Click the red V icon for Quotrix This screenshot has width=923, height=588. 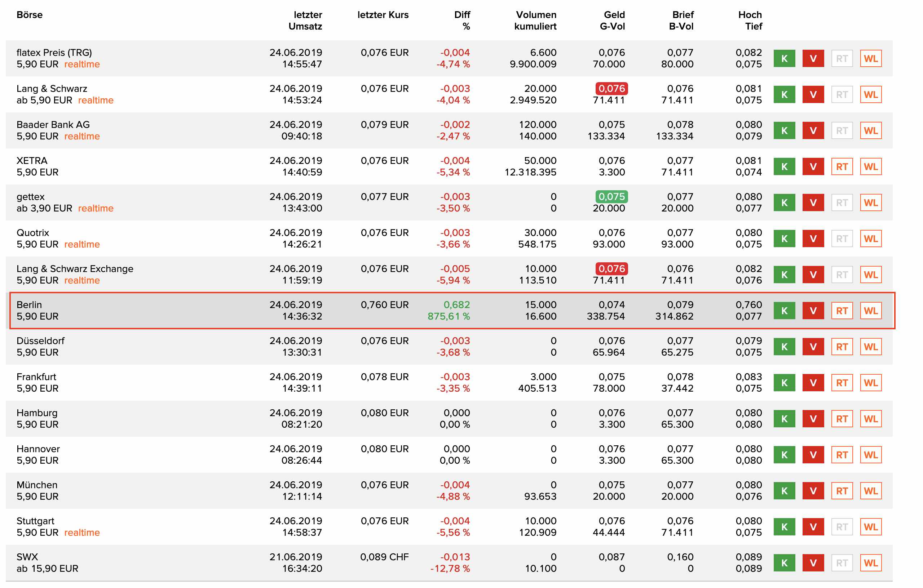click(x=813, y=238)
